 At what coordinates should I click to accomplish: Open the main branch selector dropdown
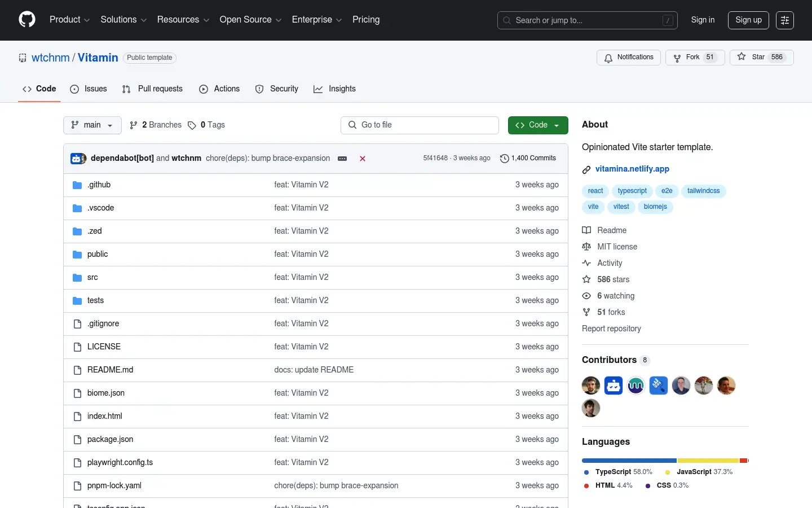point(92,125)
